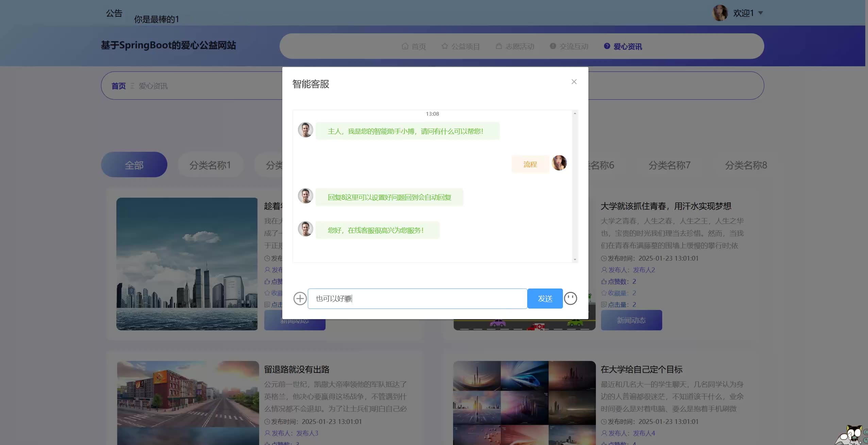
Task: Open the emoji smiley picker
Action: (570, 298)
